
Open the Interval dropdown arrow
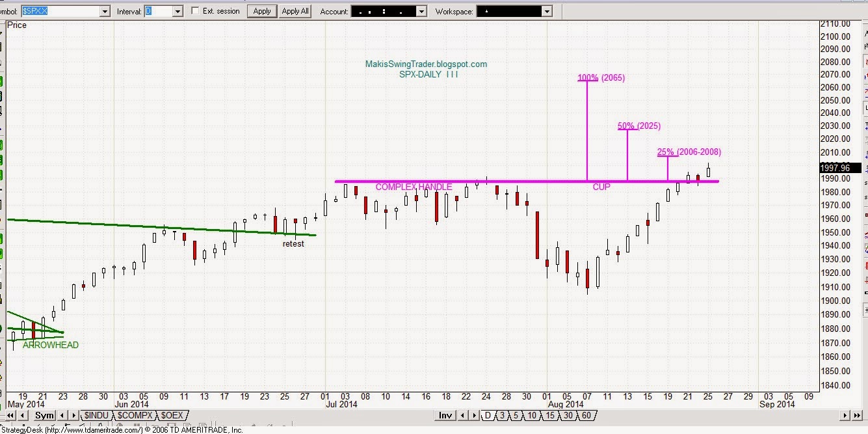coord(178,11)
